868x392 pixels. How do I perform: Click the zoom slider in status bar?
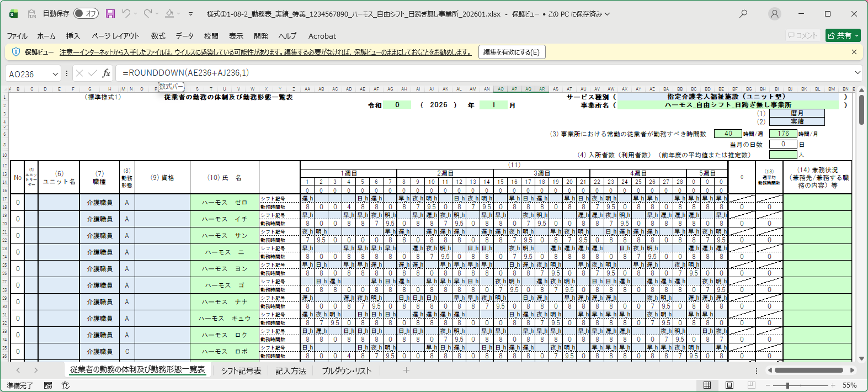tap(787, 385)
